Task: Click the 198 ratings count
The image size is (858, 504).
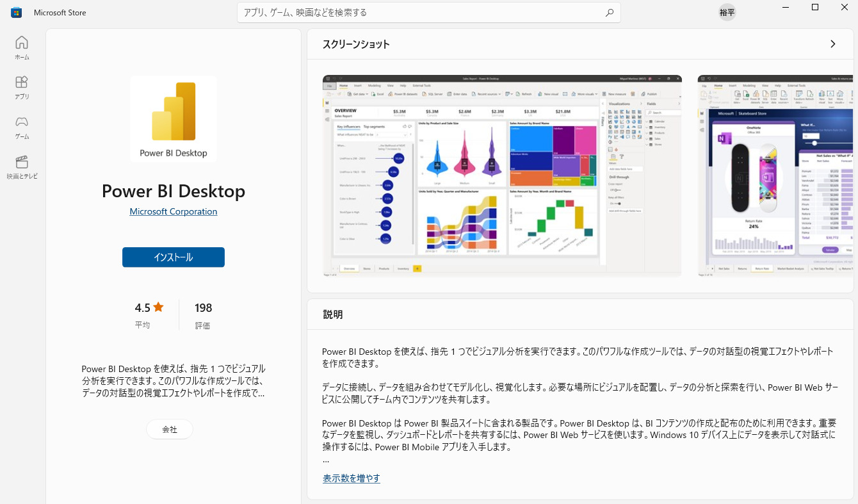Action: pos(204,307)
